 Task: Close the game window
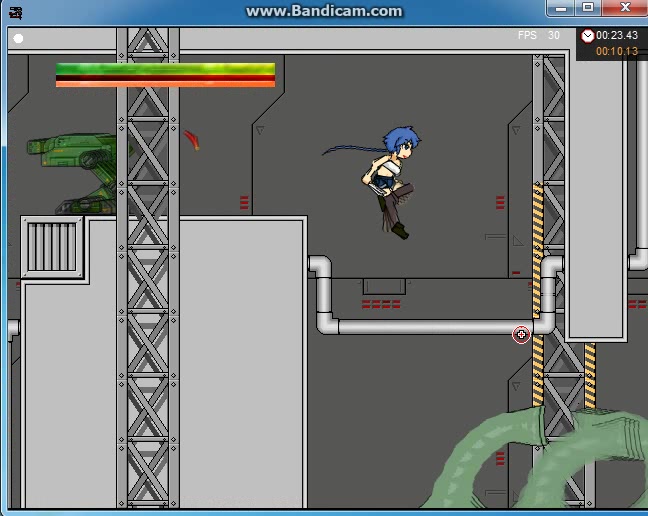[x=625, y=8]
